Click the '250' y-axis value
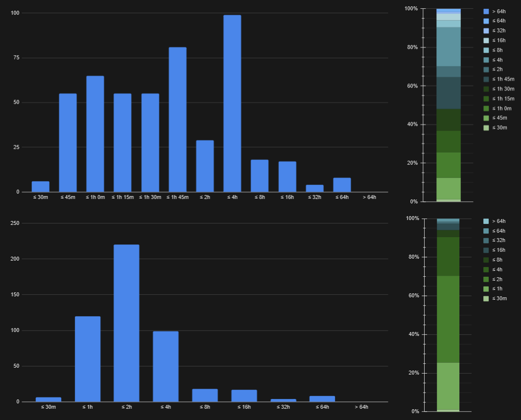The width and height of the screenshot is (521, 420). [15, 223]
